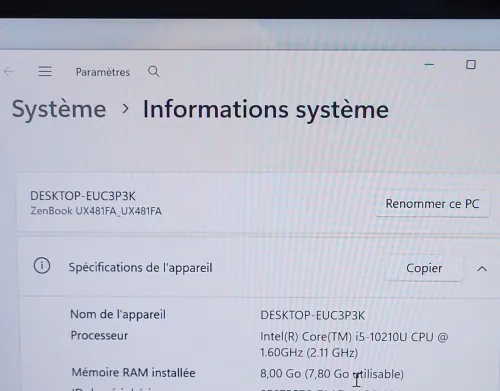Click the Spécifications de l'appareil header text
This screenshot has height=391, width=500.
(x=140, y=268)
